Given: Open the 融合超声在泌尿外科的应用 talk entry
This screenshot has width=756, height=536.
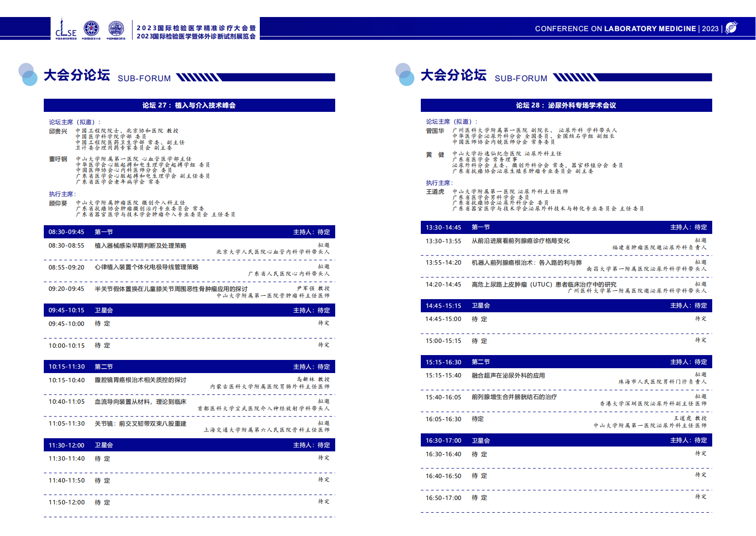Looking at the screenshot, I should [x=508, y=375].
